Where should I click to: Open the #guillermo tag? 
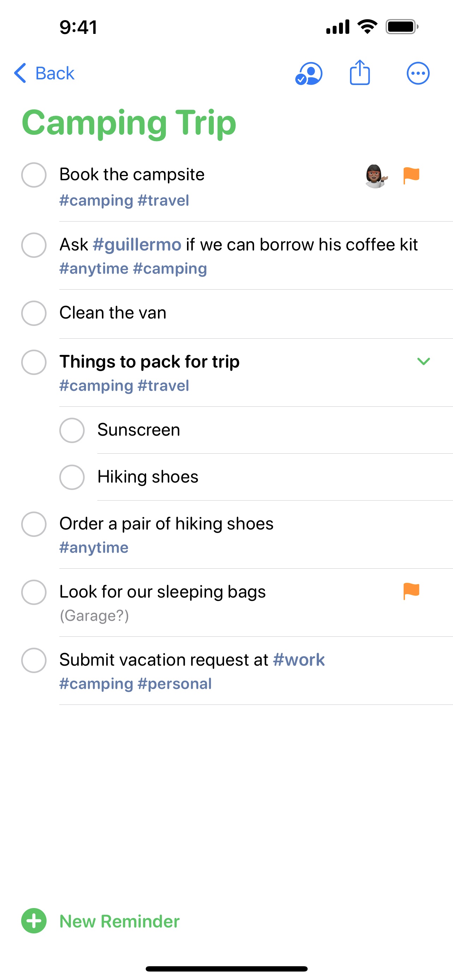point(137,244)
